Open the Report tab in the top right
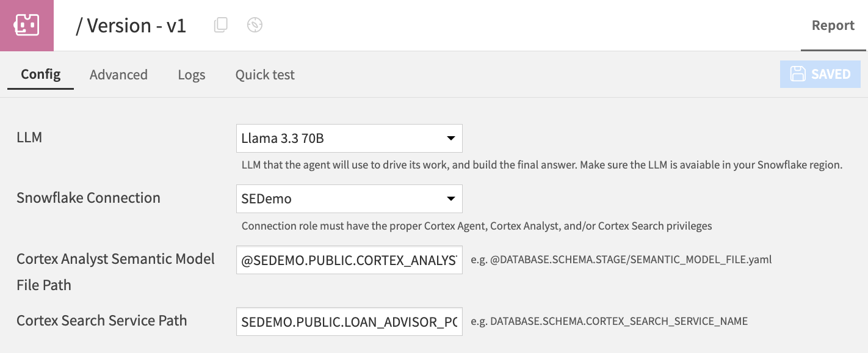The height and width of the screenshot is (353, 868). pyautogui.click(x=833, y=24)
